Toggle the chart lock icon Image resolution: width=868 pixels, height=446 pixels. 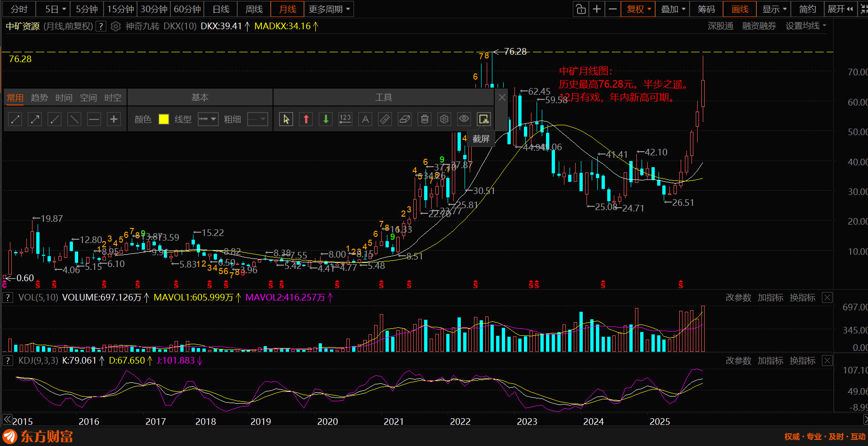coord(581,9)
